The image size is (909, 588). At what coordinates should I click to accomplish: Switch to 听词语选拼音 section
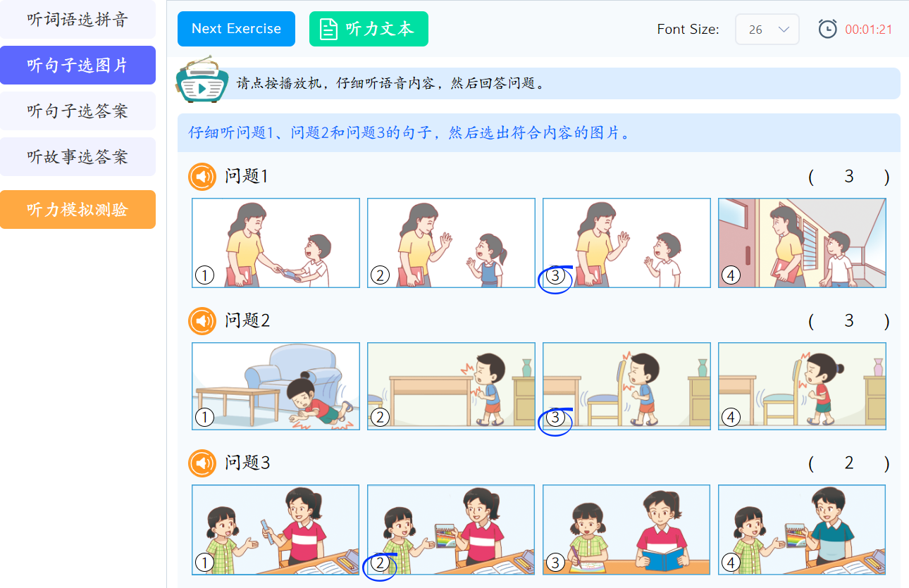tap(78, 20)
